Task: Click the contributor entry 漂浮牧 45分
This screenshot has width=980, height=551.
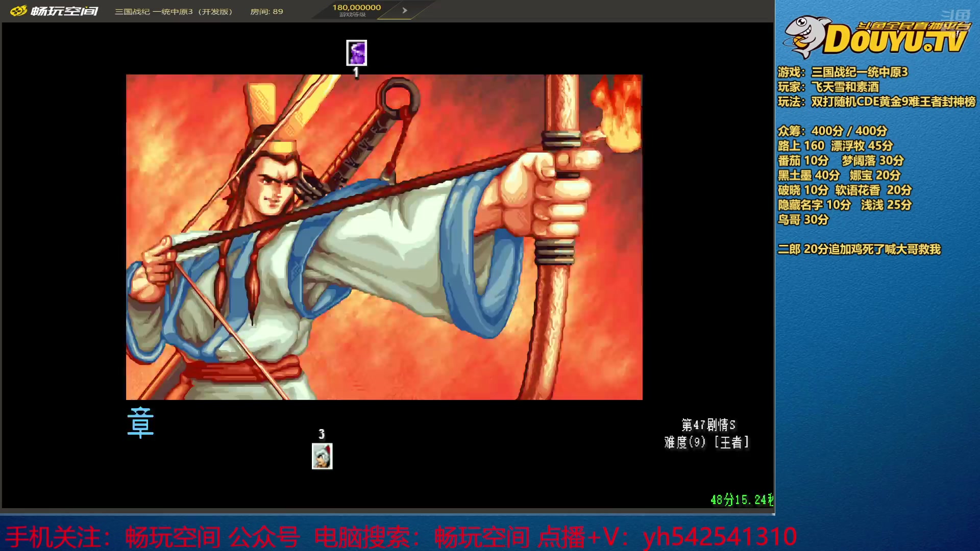Action: coord(862,146)
